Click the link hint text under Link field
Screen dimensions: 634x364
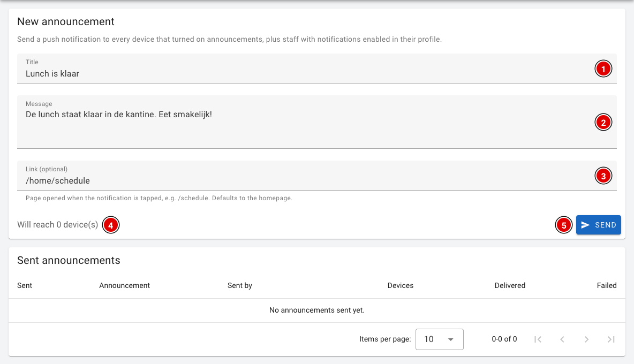[x=159, y=198]
